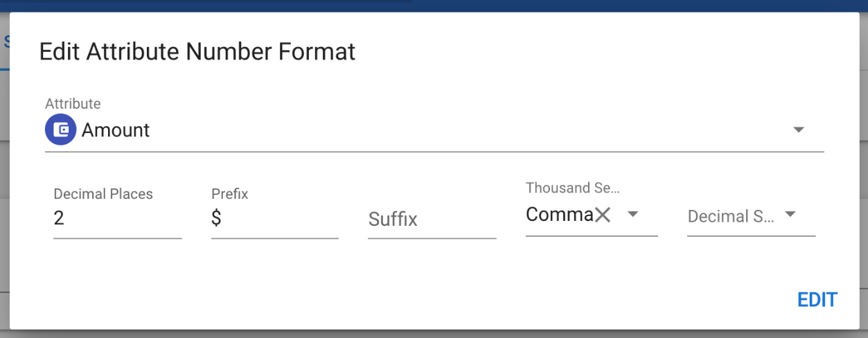
Task: Clear the Comma thousand separator selection
Action: (603, 215)
